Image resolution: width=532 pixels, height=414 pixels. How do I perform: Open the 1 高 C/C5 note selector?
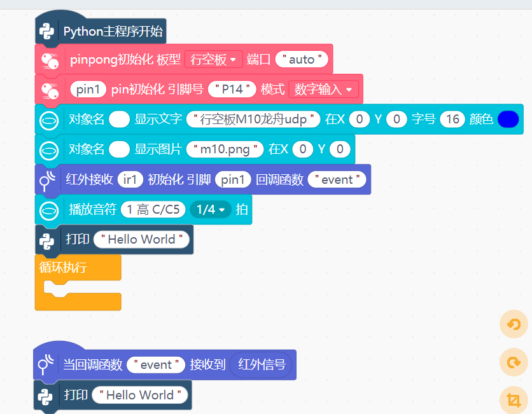click(153, 209)
